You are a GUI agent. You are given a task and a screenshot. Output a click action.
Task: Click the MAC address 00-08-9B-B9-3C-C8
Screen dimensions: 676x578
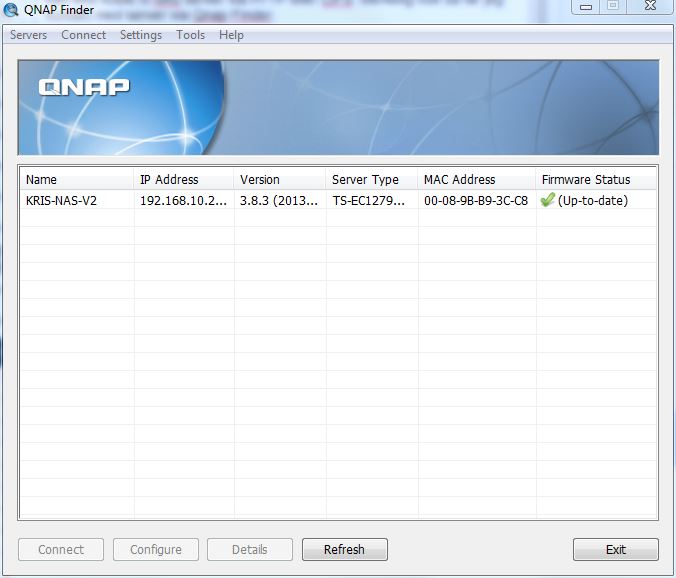click(476, 200)
